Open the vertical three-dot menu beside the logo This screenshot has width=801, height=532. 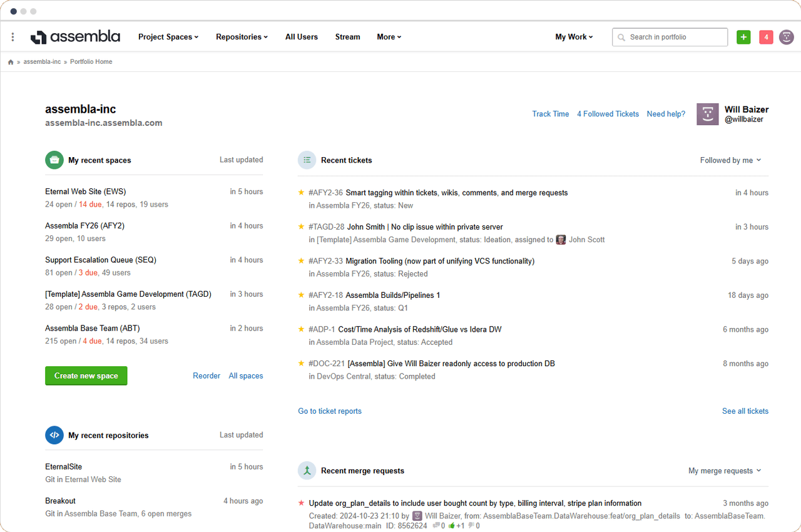(x=13, y=38)
